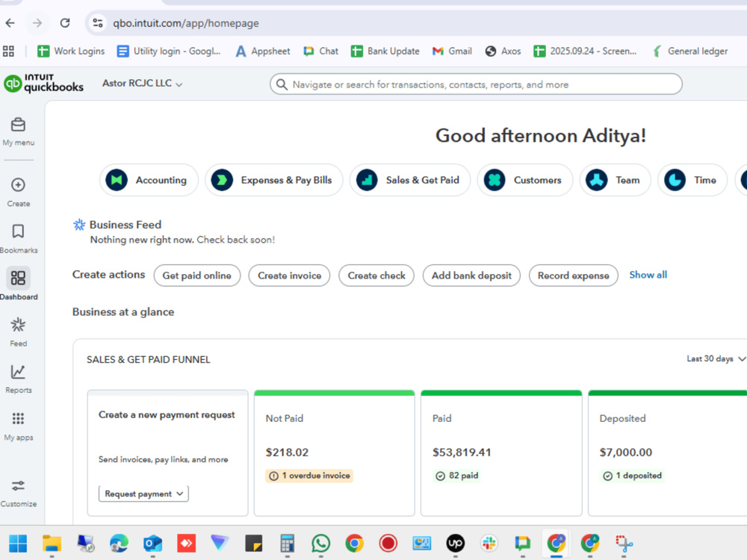Click the Record expense button
The image size is (747, 560).
click(573, 276)
